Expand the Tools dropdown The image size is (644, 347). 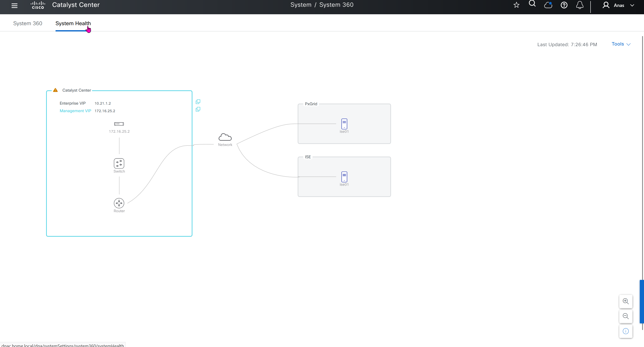coord(621,44)
